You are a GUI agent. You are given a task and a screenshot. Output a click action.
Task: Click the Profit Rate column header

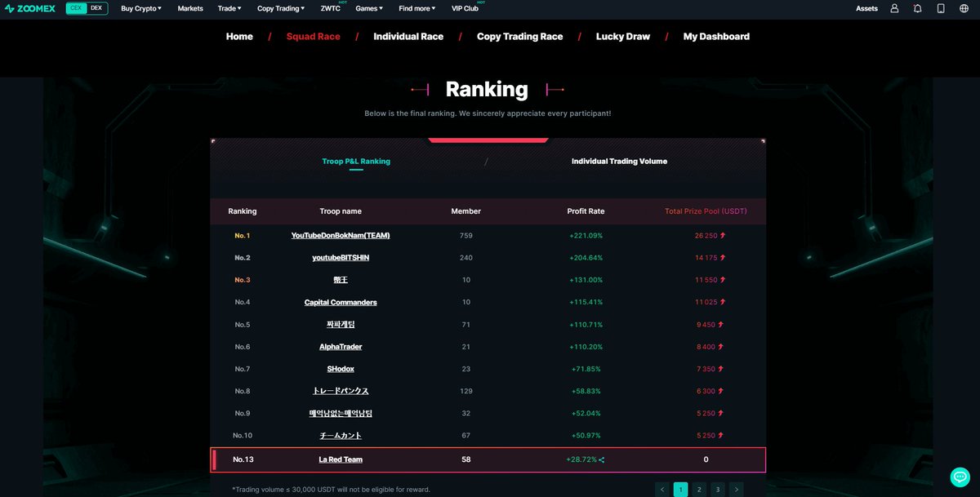point(586,211)
